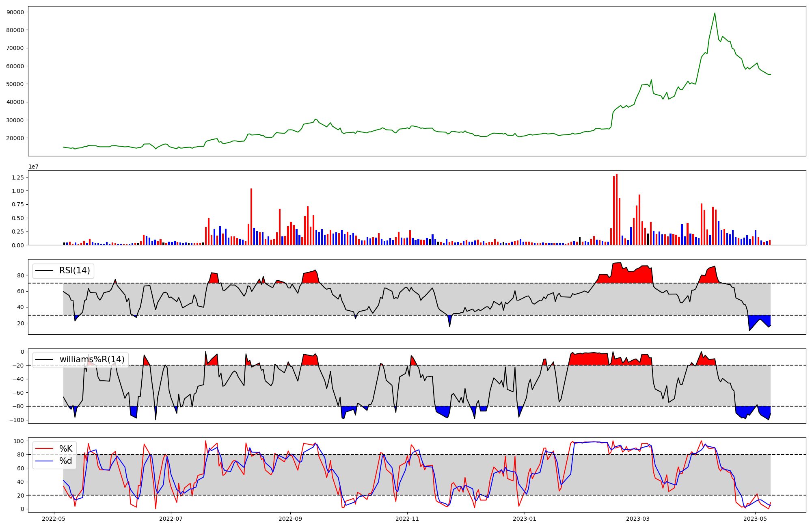Click the 20000 tick on price axis
This screenshot has height=528, width=812.
pyautogui.click(x=15, y=138)
